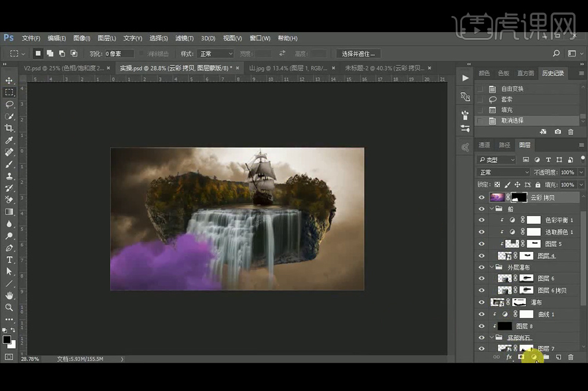The width and height of the screenshot is (588, 391).
Task: Toggle visibility of 瀑布 layer
Action: point(482,302)
